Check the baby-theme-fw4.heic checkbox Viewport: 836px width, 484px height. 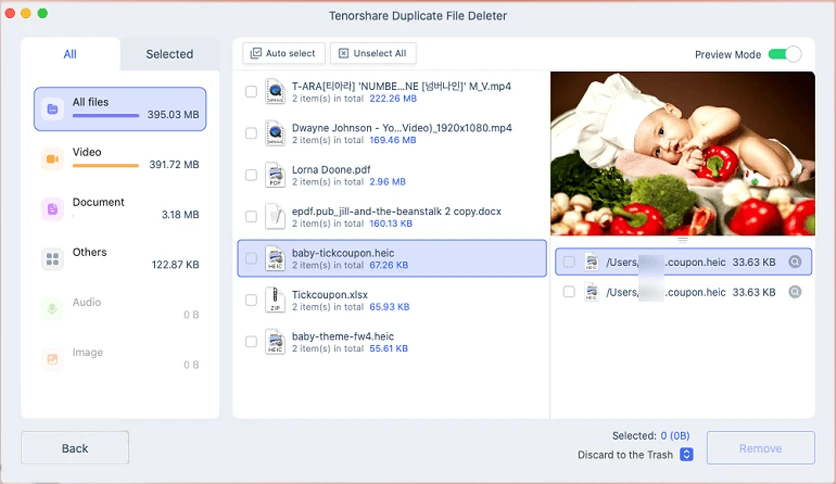coord(251,342)
